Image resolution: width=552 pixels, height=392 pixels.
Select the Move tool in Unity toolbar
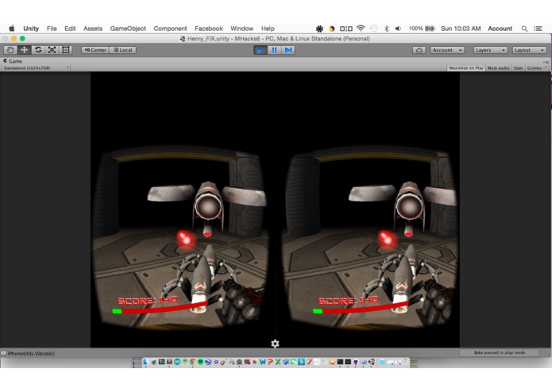24,50
